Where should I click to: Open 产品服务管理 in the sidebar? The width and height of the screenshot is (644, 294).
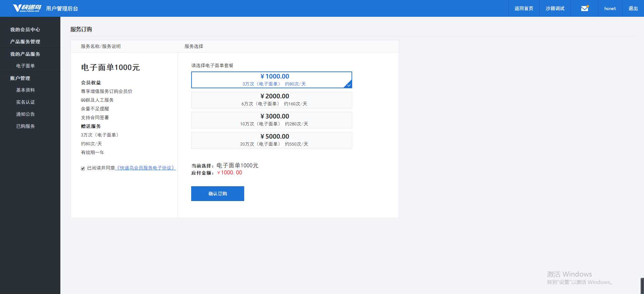25,42
